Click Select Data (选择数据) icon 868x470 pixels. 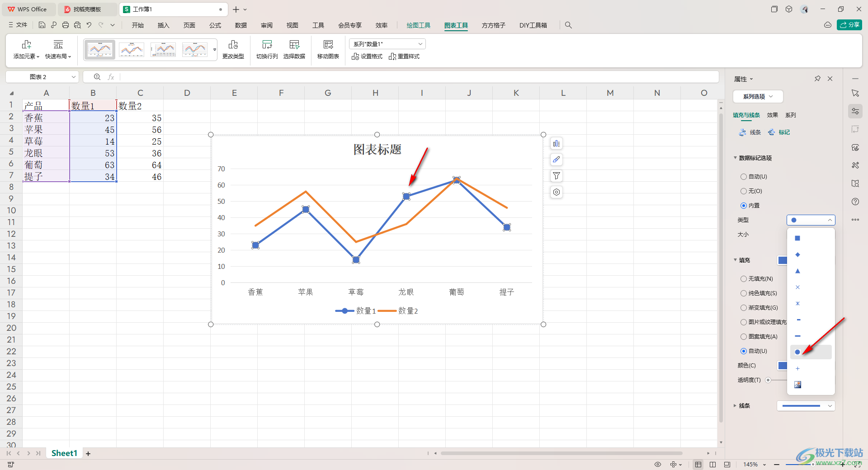point(294,49)
